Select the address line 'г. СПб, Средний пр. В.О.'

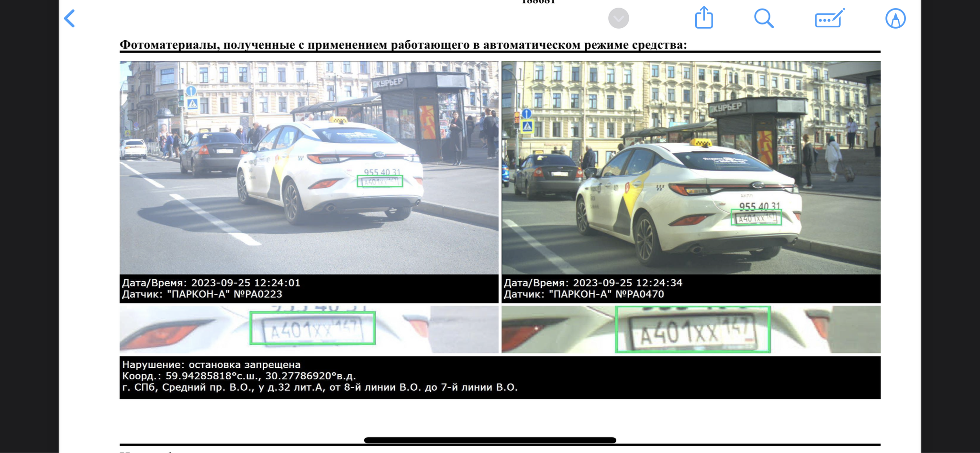click(320, 387)
